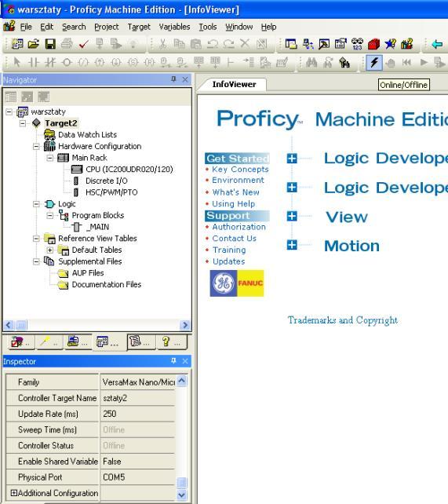Click the Cut scissors icon

coord(163,44)
